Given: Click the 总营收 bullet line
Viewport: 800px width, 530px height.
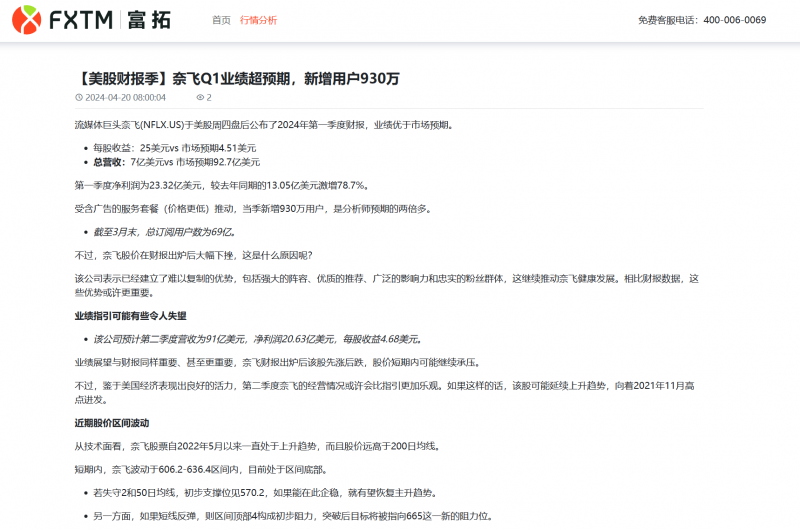Looking at the screenshot, I should 177,162.
